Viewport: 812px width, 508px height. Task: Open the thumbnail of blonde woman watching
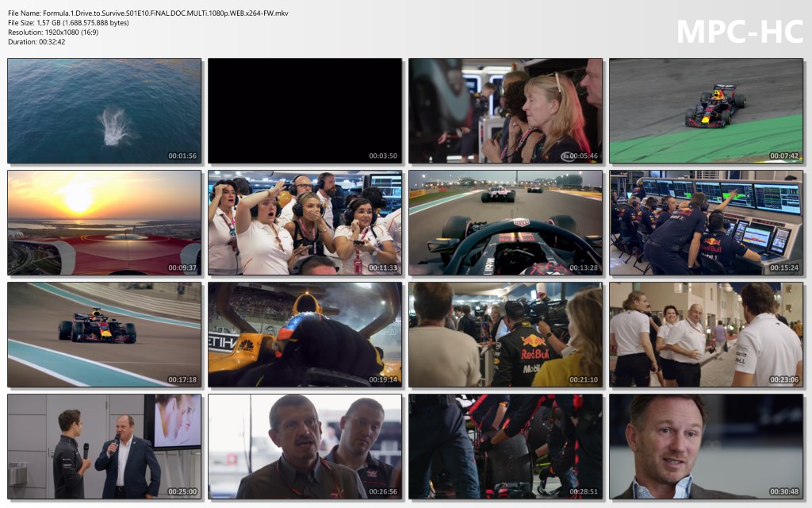(505, 110)
